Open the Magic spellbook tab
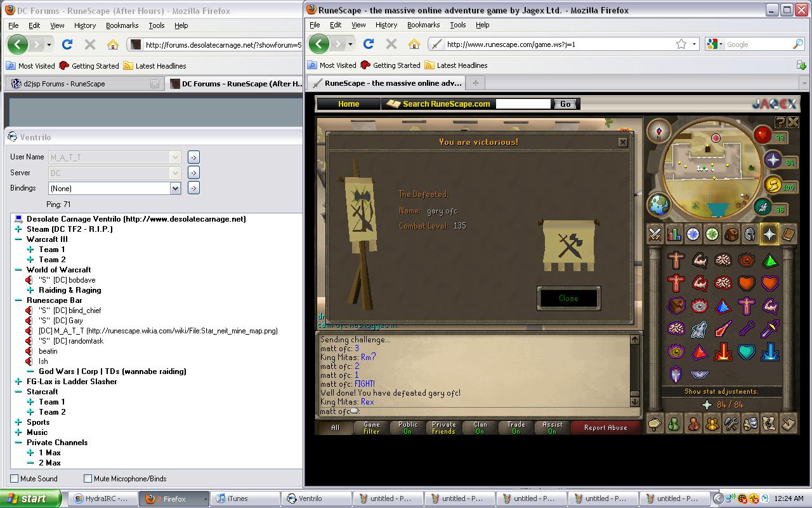This screenshot has width=812, height=508. 788,234
